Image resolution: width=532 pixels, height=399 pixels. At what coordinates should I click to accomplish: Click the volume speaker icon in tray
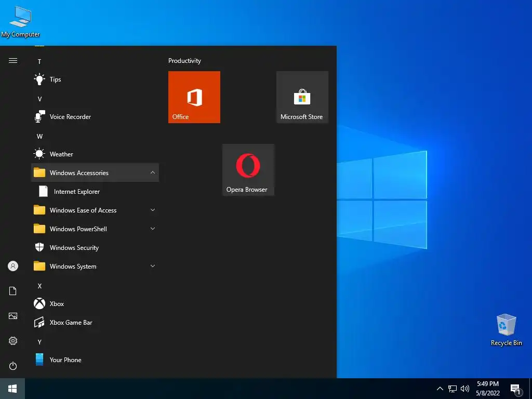coord(465,389)
